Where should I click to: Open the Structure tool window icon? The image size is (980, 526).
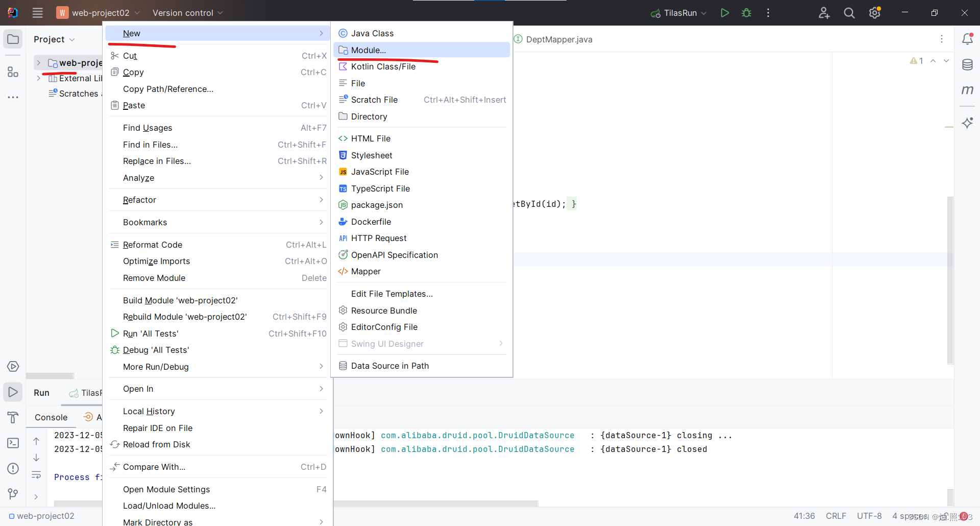(13, 72)
